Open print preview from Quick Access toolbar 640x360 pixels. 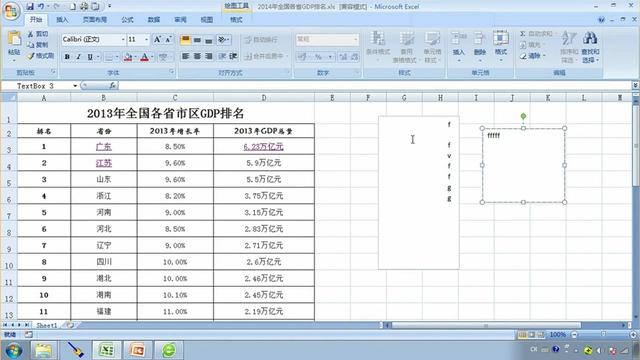(84, 7)
